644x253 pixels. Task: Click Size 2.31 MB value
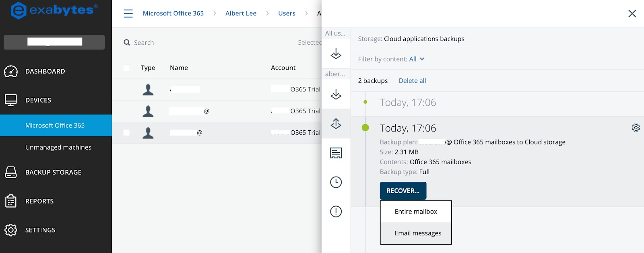click(x=407, y=152)
